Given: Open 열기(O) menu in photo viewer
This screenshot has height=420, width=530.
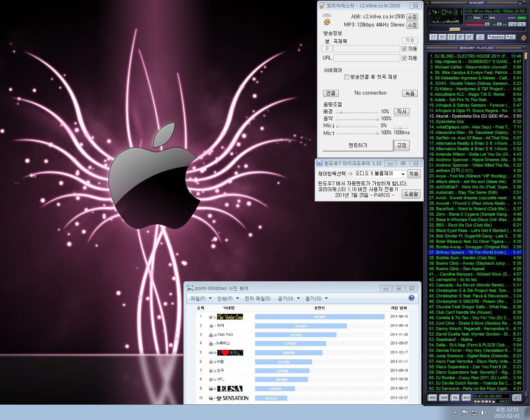Looking at the screenshot, I should tap(316, 299).
